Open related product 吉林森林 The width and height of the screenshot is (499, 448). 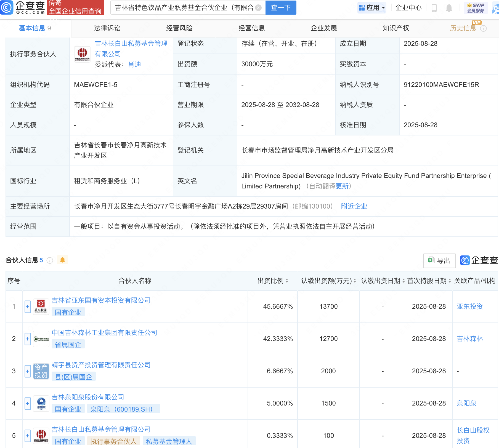[x=470, y=339]
